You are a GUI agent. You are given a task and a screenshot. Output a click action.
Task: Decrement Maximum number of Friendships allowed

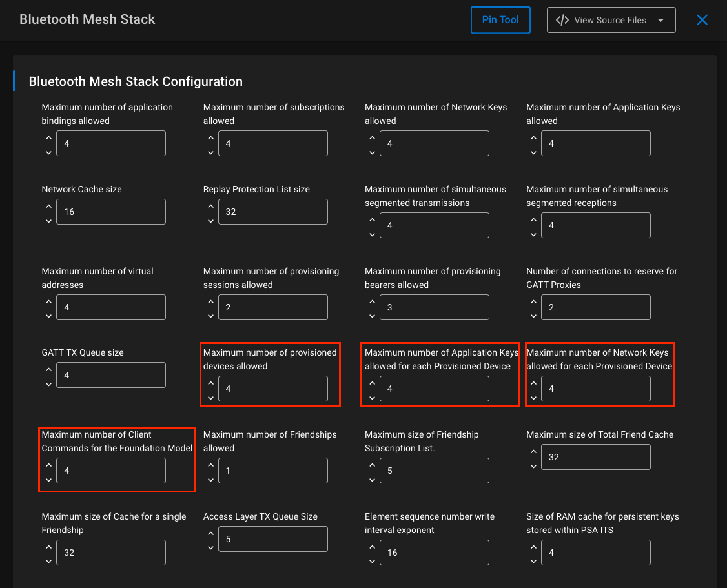[210, 480]
